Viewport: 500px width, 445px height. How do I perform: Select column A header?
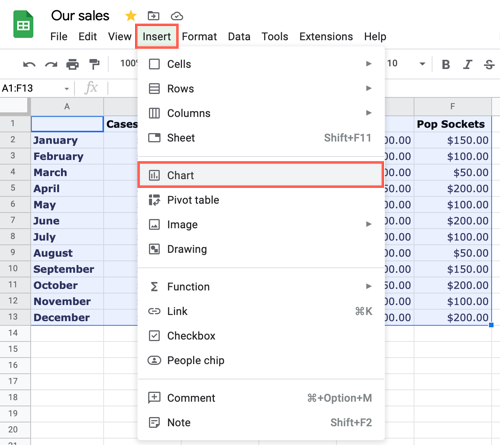tap(67, 106)
